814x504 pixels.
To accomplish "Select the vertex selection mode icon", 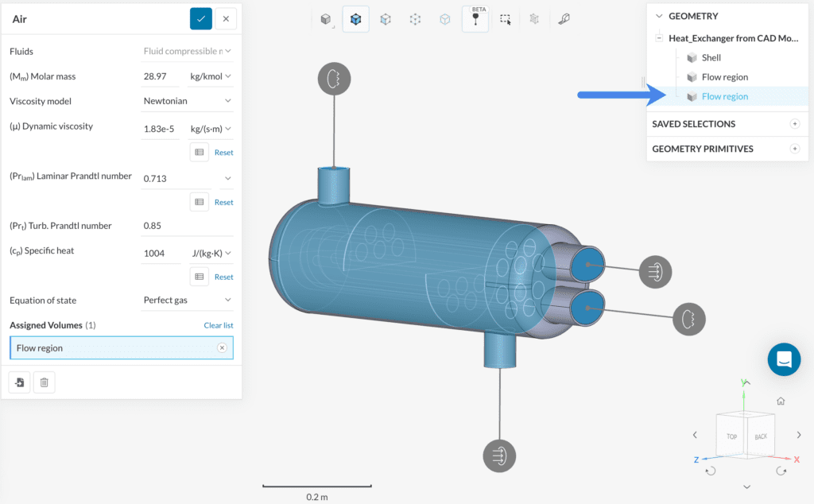I will pyautogui.click(x=415, y=18).
